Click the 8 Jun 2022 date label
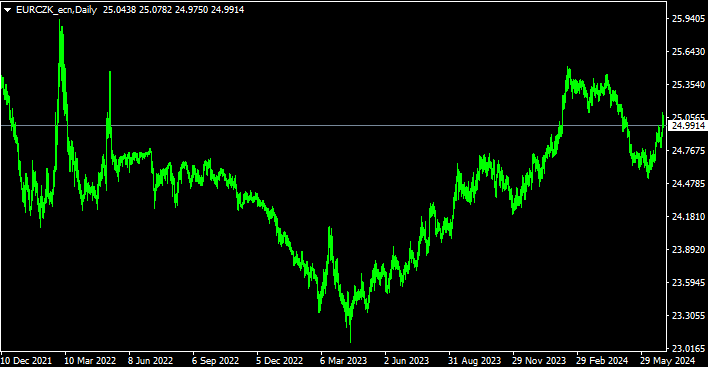 150,361
